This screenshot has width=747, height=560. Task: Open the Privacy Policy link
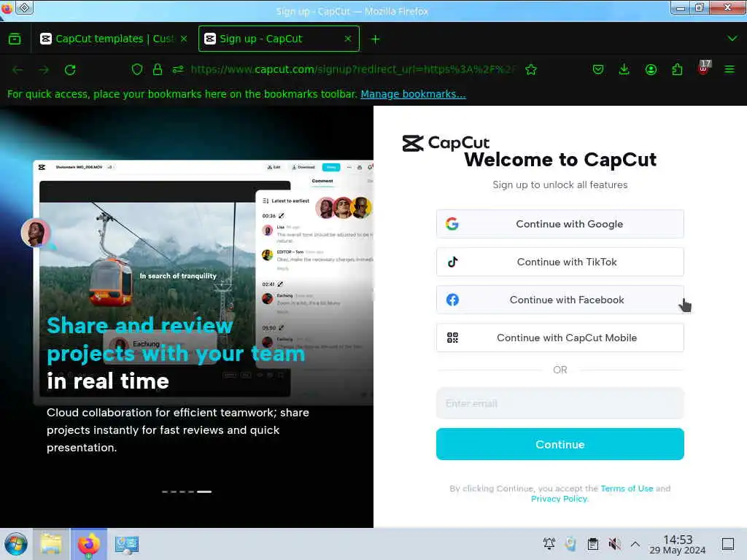point(560,499)
